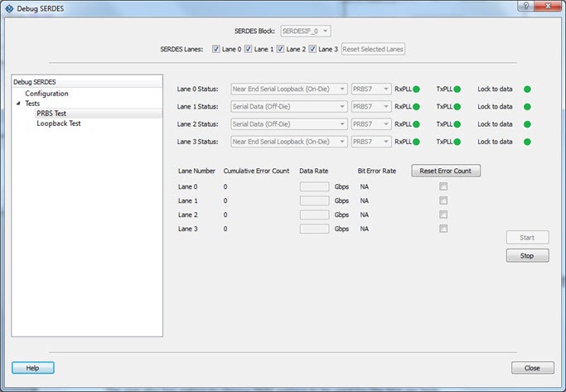This screenshot has width=566, height=392.
Task: Open the Lane 2 PRBS7 pattern dropdown
Action: pos(370,124)
